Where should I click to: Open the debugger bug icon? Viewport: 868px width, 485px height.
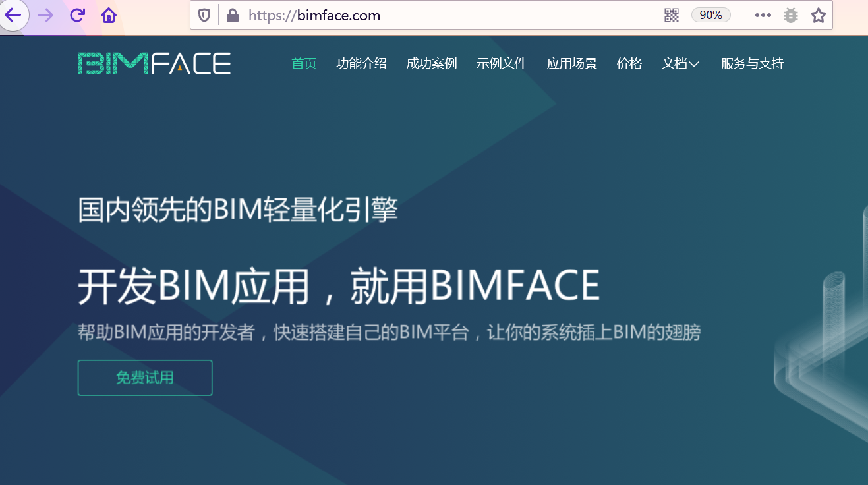[x=790, y=14]
